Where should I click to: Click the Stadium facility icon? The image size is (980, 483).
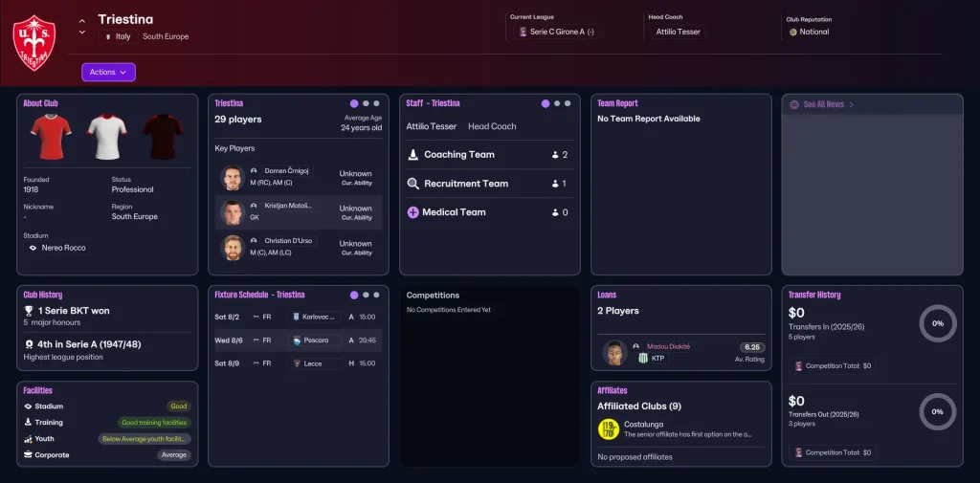[x=28, y=406]
